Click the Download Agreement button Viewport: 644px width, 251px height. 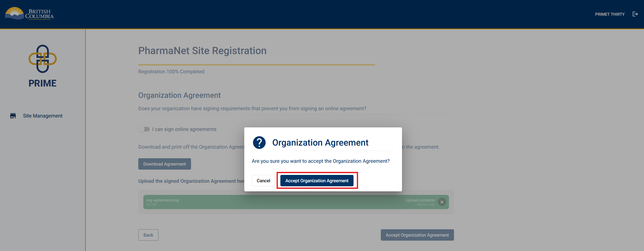pos(164,164)
